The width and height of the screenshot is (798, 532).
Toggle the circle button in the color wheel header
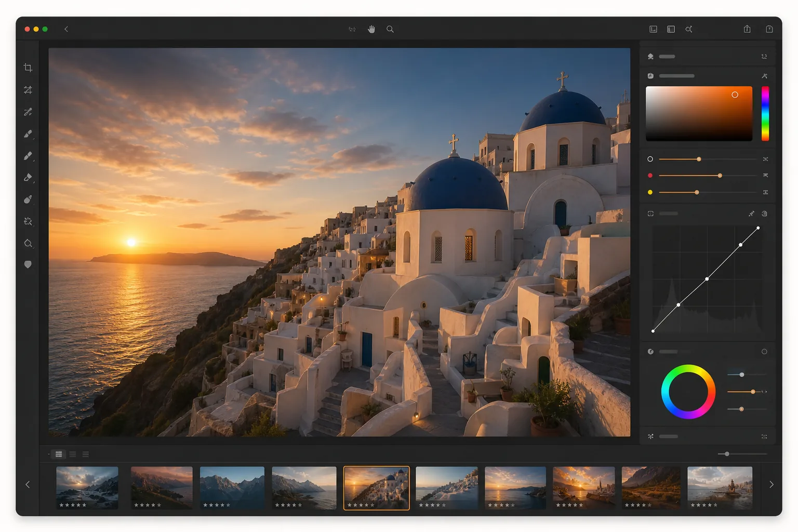coord(764,352)
